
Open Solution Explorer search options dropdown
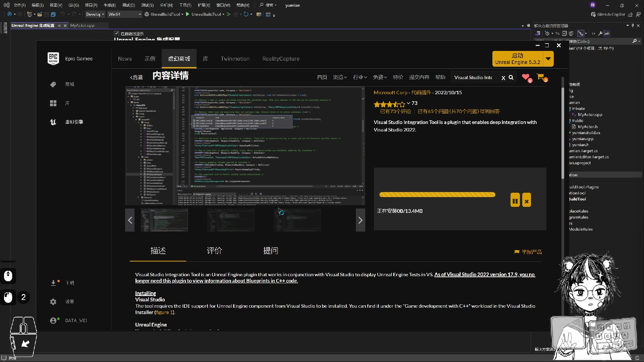(x=639, y=41)
